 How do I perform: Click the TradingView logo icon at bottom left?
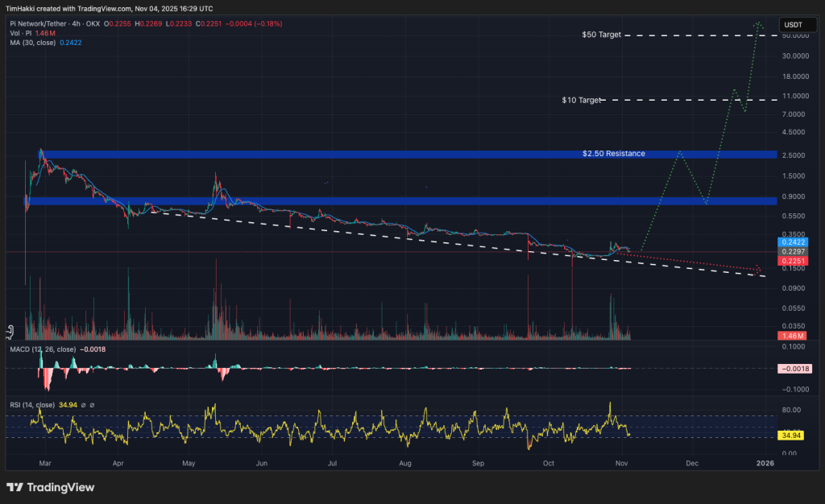[15, 487]
